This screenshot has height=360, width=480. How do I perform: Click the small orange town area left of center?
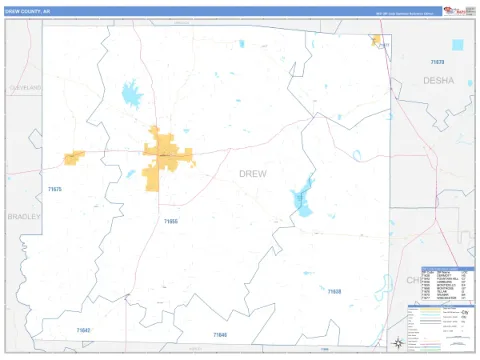coord(74,157)
